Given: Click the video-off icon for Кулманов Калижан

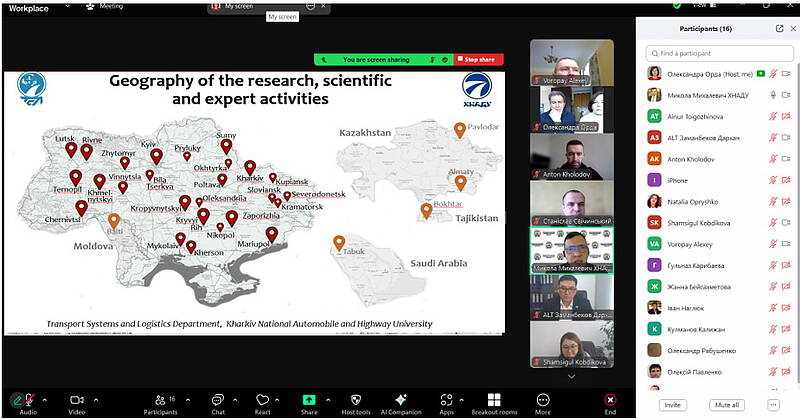Looking at the screenshot, I should coord(786,329).
